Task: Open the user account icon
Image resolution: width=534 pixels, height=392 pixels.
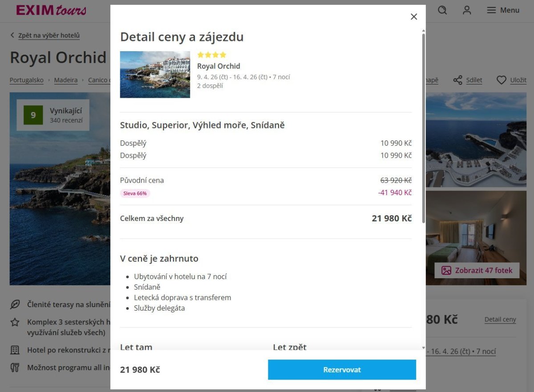Action: click(467, 10)
